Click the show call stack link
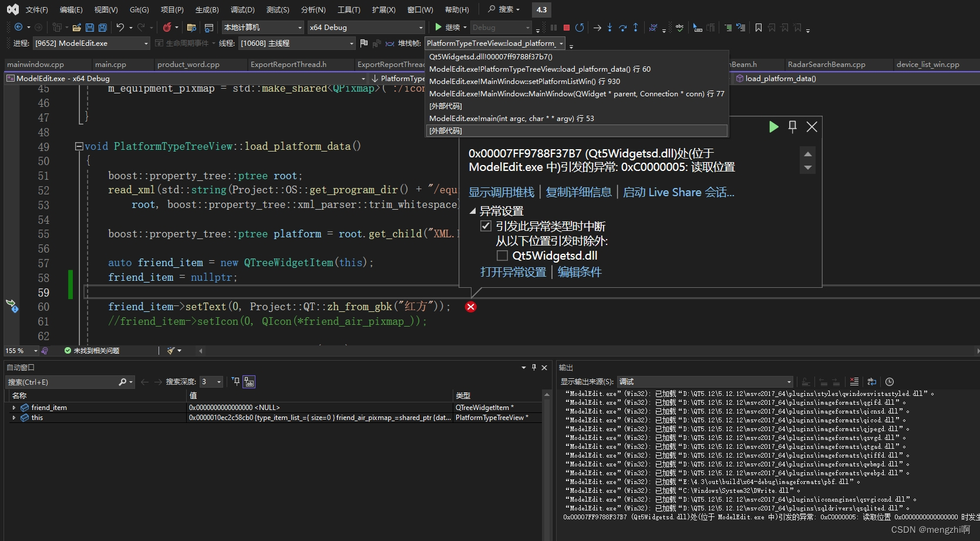 [x=501, y=192]
